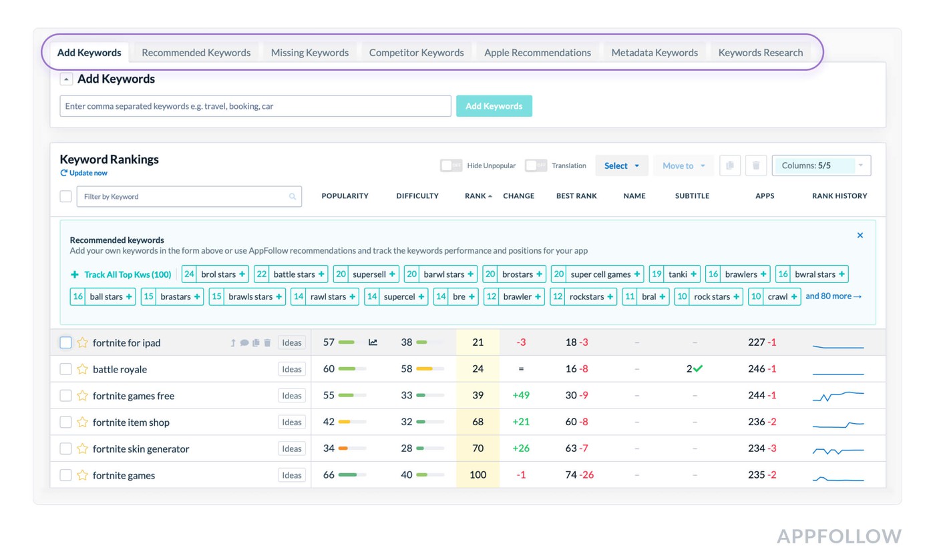Image resolution: width=935 pixels, height=560 pixels.
Task: Toggle the Hide Unpopular switch
Action: pyautogui.click(x=451, y=166)
